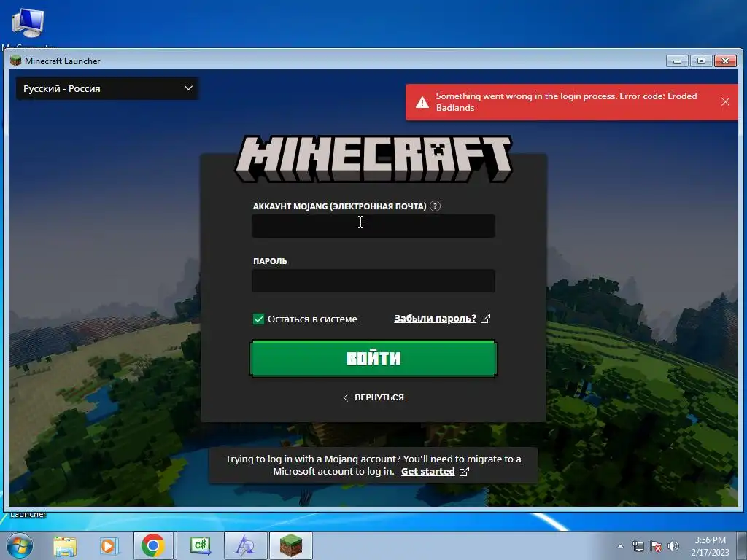Click the external link icon next to Забыли пароль
747x560 pixels.
485,319
